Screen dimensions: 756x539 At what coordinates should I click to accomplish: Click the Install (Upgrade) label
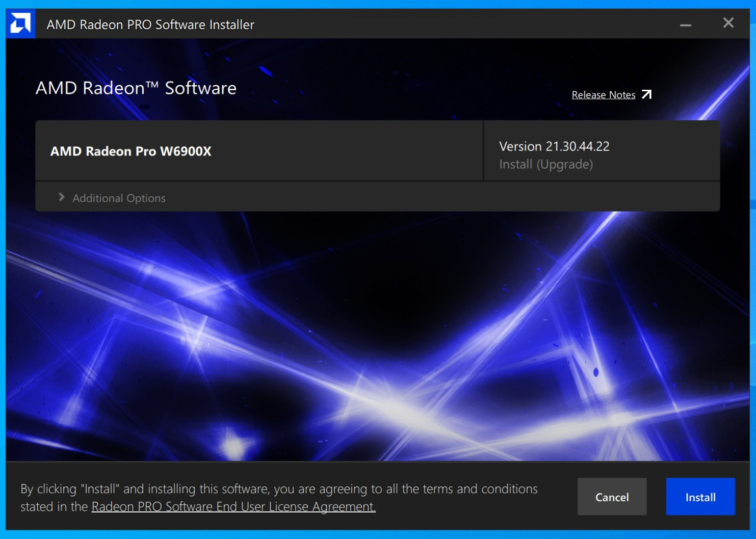[x=546, y=164]
